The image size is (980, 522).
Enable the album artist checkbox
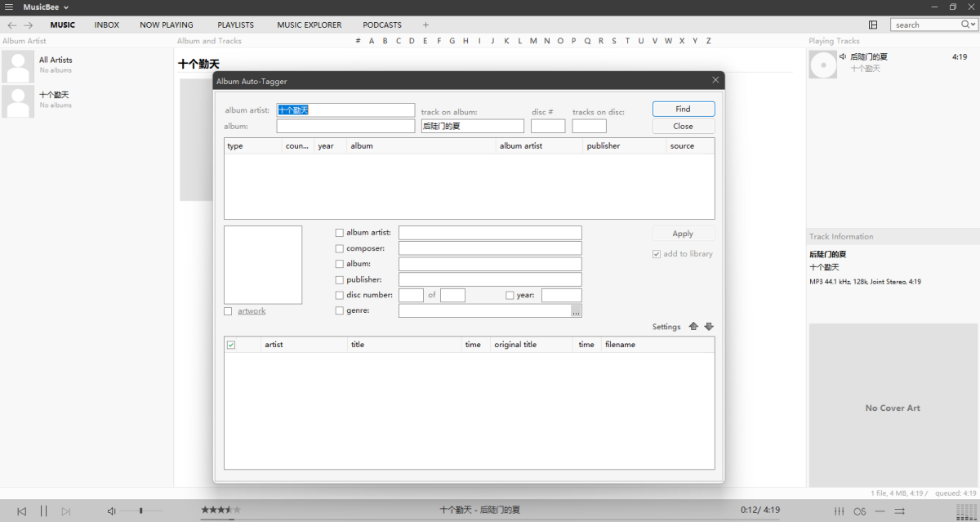340,233
